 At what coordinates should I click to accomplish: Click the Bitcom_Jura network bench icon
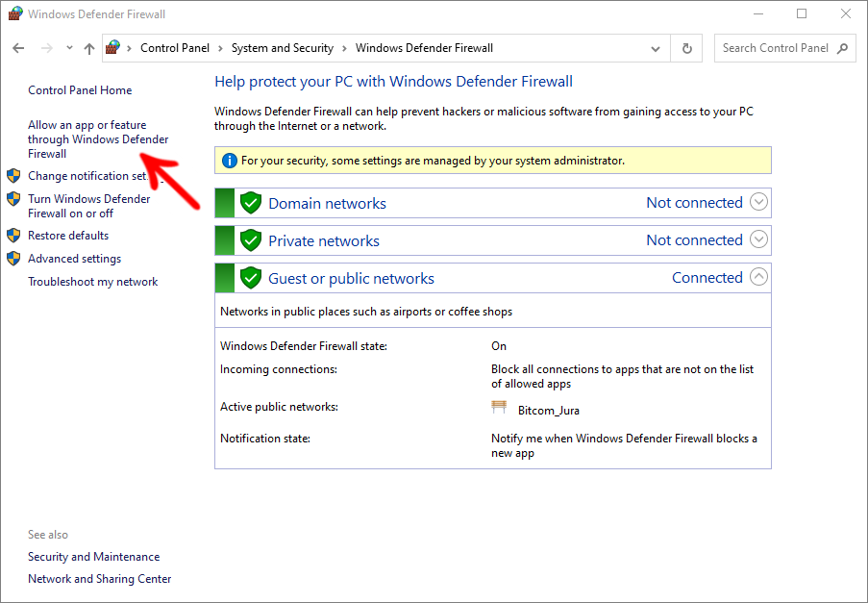[499, 408]
